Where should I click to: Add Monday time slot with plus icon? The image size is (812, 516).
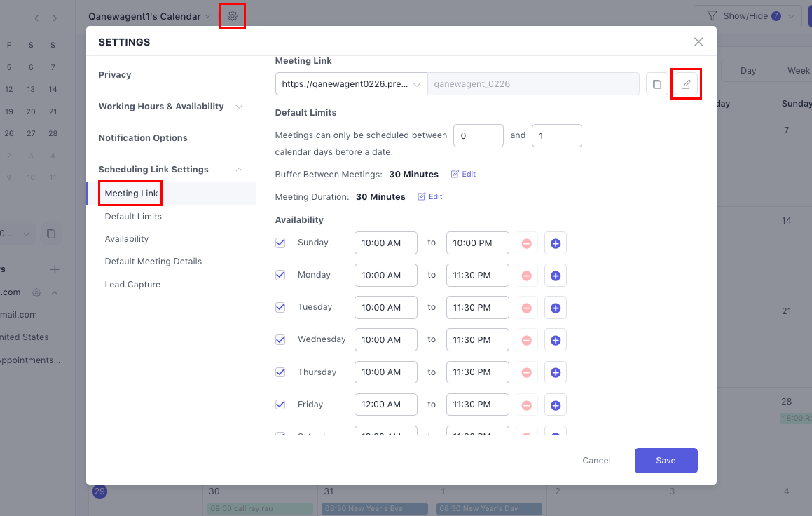point(555,276)
